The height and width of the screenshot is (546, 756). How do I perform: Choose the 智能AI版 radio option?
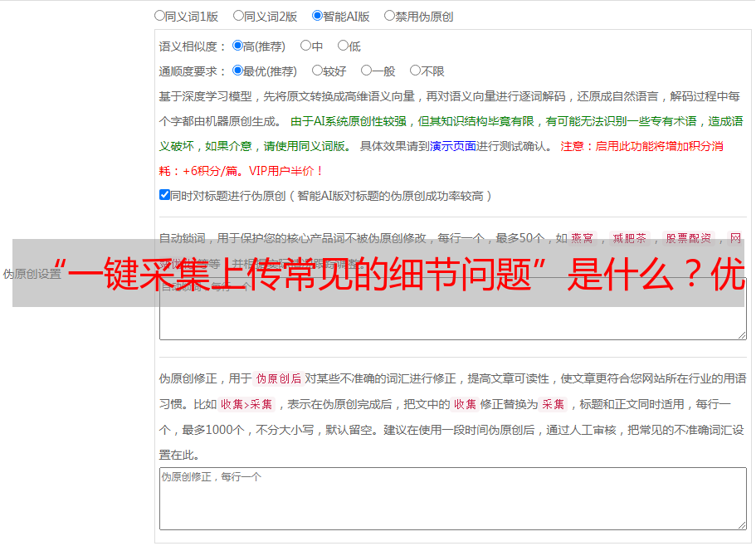[317, 16]
